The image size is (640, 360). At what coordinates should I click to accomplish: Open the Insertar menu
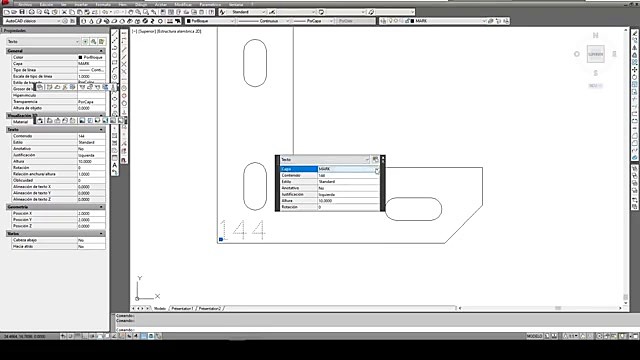pos(81,4)
